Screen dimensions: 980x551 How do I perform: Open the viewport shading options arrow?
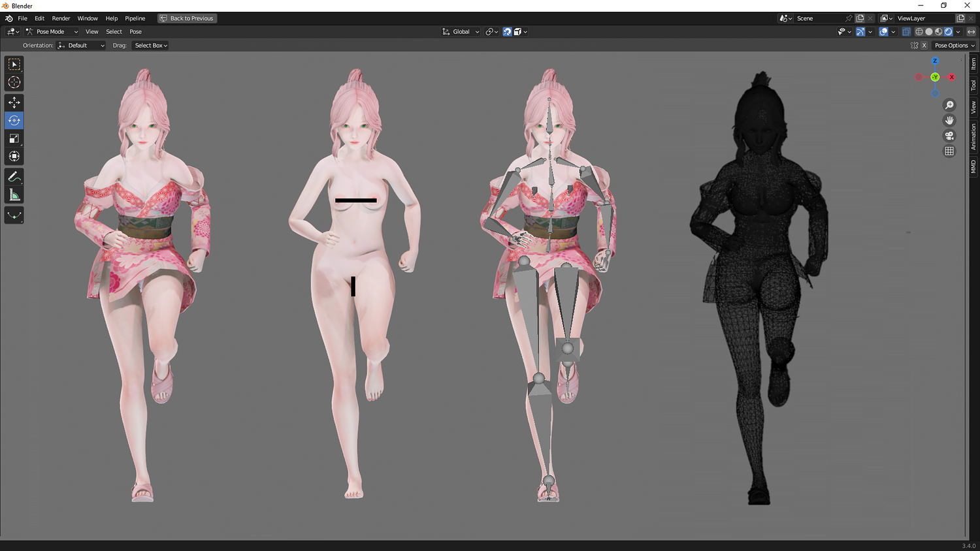[958, 31]
